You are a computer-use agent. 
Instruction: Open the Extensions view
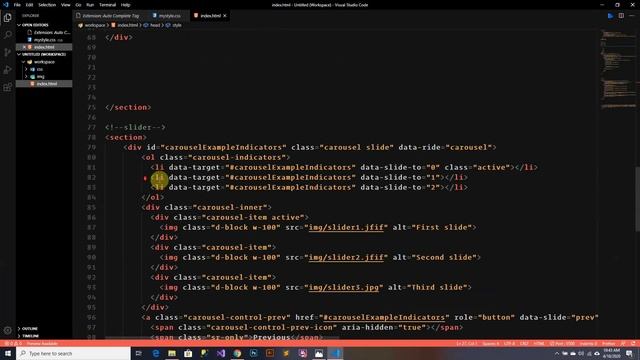click(x=7, y=87)
